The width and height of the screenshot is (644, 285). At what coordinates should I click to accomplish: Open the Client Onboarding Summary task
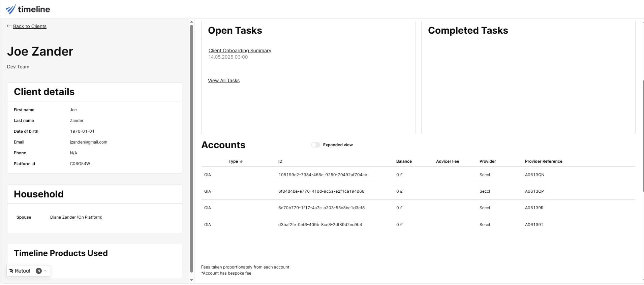(x=240, y=51)
